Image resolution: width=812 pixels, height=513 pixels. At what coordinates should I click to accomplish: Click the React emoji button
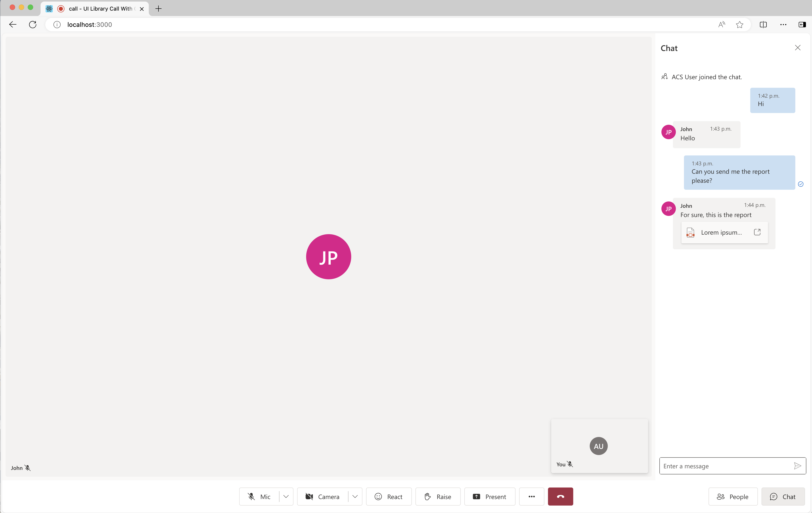(389, 497)
